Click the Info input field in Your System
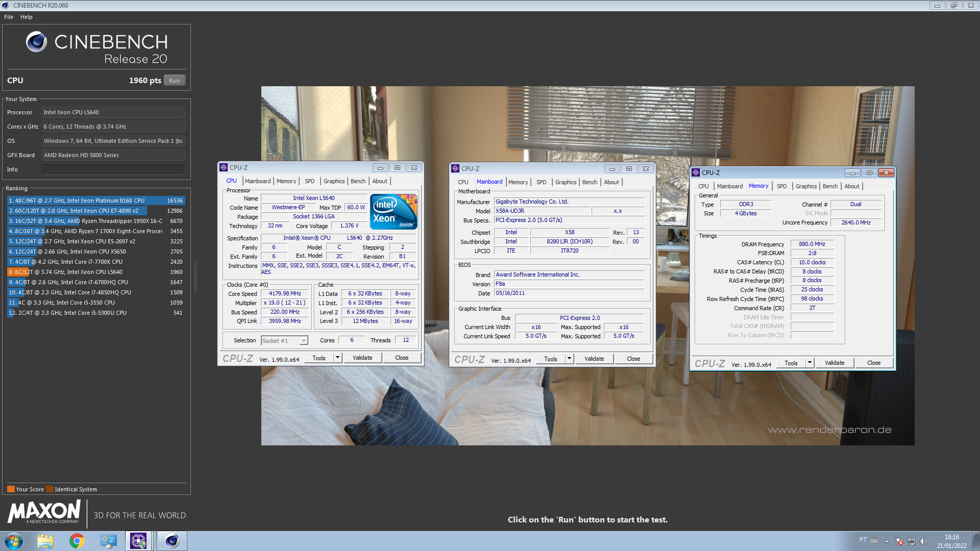Image resolution: width=980 pixels, height=551 pixels. [113, 169]
